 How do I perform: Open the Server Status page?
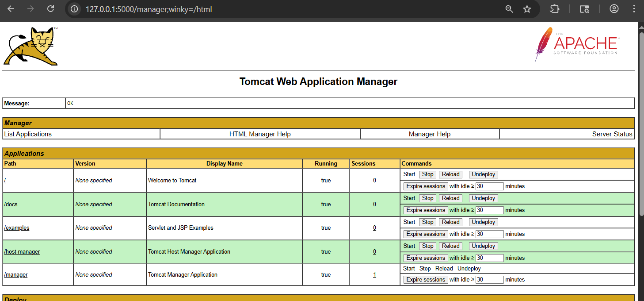click(612, 134)
